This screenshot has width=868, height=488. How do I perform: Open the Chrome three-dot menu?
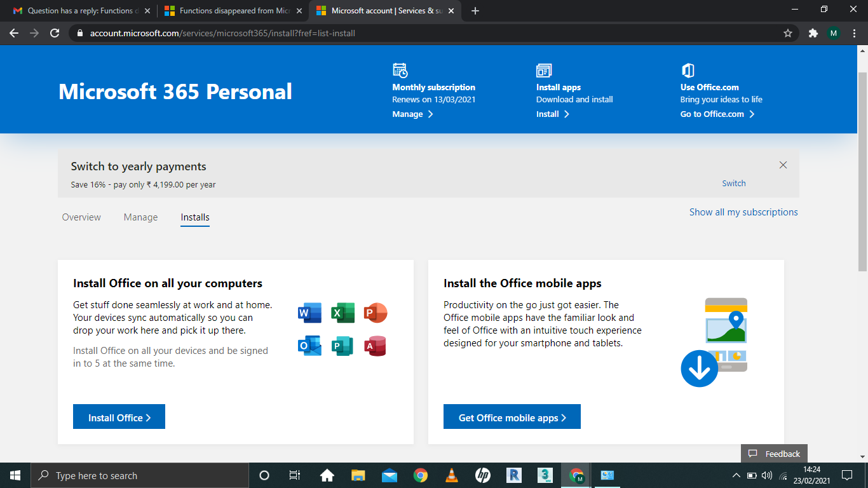[854, 33]
